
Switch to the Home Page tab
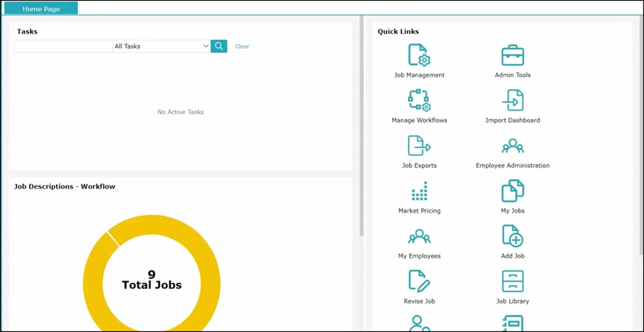(x=41, y=9)
